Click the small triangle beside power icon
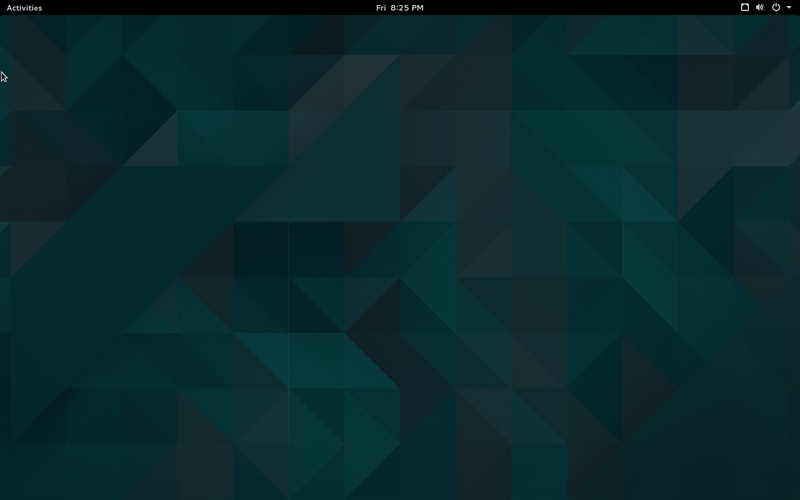This screenshot has height=500, width=800. pyautogui.click(x=789, y=8)
